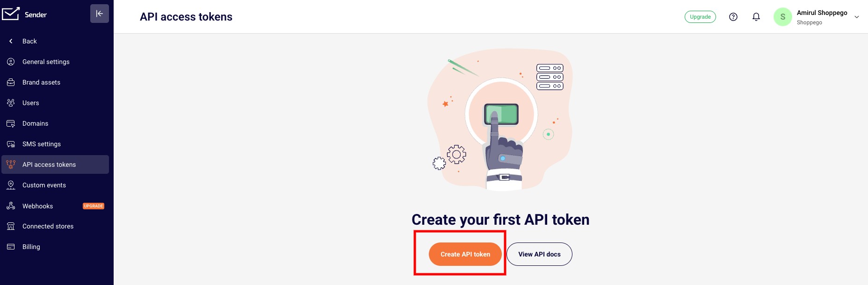Click the green S profile avatar
Image resolution: width=868 pixels, height=285 pixels.
(x=782, y=17)
